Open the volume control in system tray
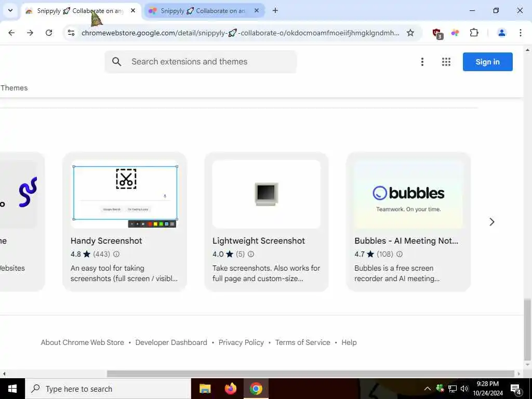Screen dimensions: 532x399 click(x=464, y=389)
